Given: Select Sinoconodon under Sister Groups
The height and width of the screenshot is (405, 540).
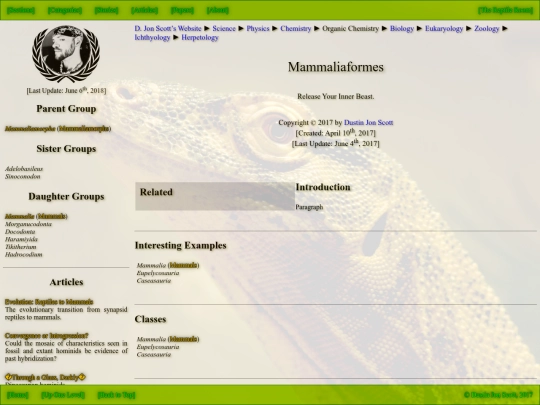Looking at the screenshot, I should 22,176.
